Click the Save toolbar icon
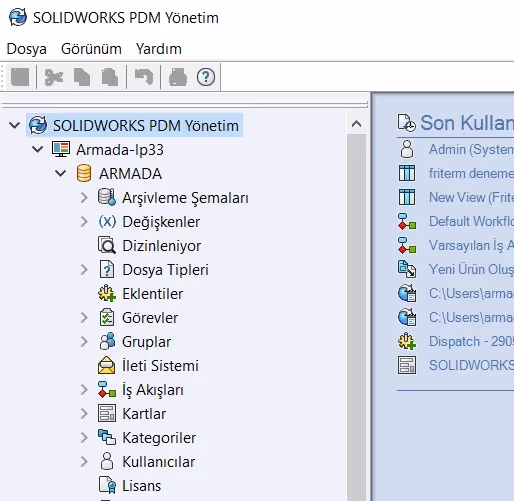This screenshot has height=501, width=514. pos(20,77)
